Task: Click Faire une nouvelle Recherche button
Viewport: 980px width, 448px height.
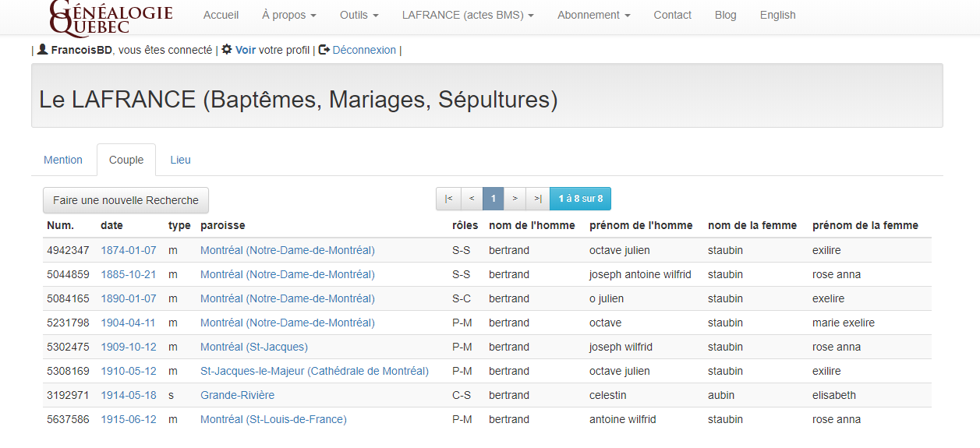Action: click(x=126, y=200)
